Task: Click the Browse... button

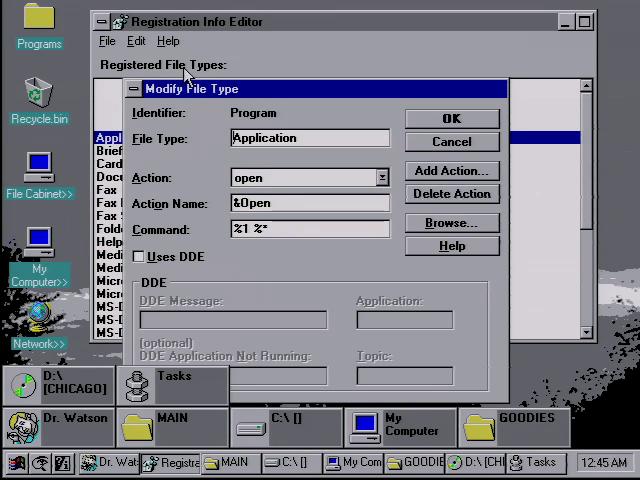Action: click(x=452, y=223)
